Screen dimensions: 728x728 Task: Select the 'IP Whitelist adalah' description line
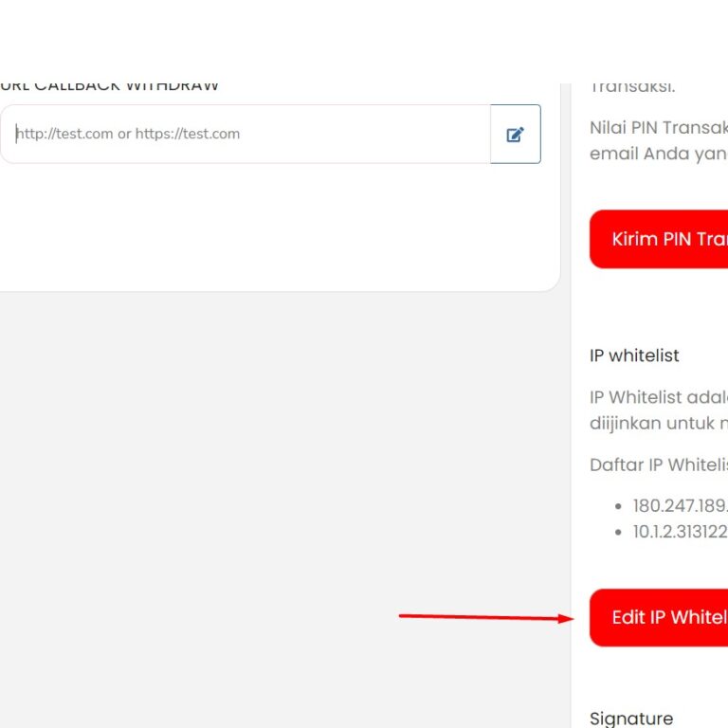pyautogui.click(x=658, y=397)
